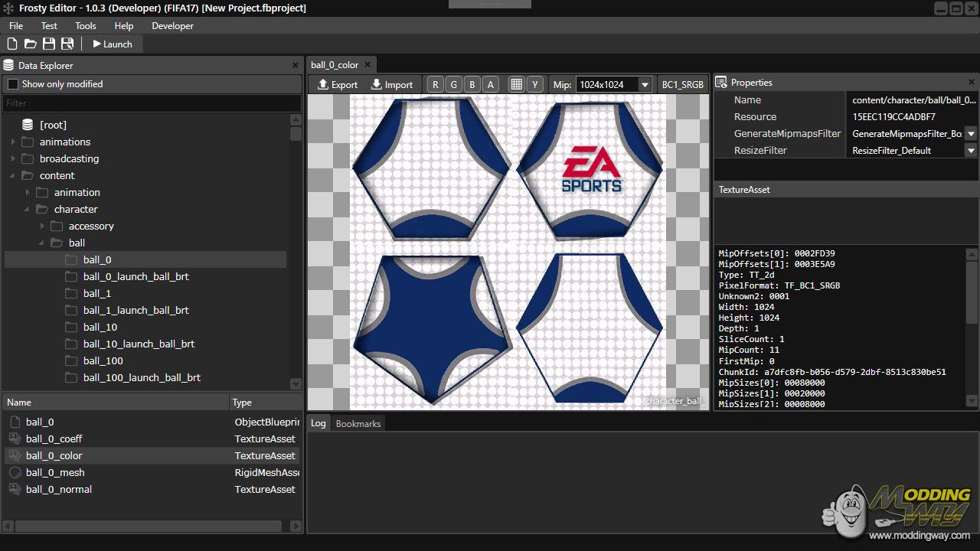
Task: Open the ResizeFilter value dropdown
Action: pos(971,151)
